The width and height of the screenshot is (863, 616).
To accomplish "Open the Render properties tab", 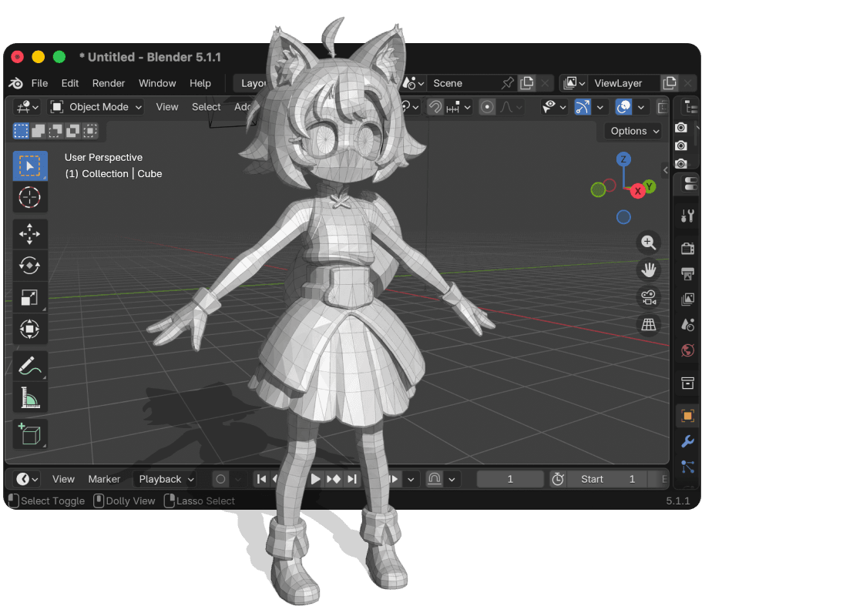I will pos(687,249).
